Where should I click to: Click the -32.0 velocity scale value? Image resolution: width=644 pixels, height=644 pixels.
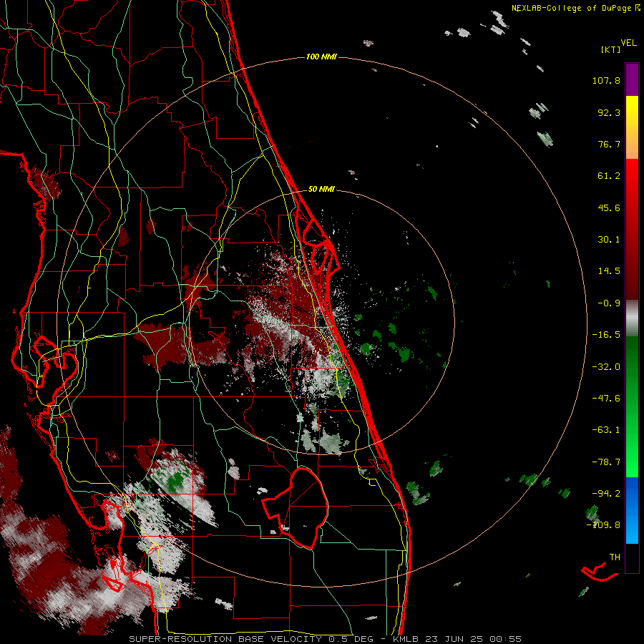(x=606, y=367)
